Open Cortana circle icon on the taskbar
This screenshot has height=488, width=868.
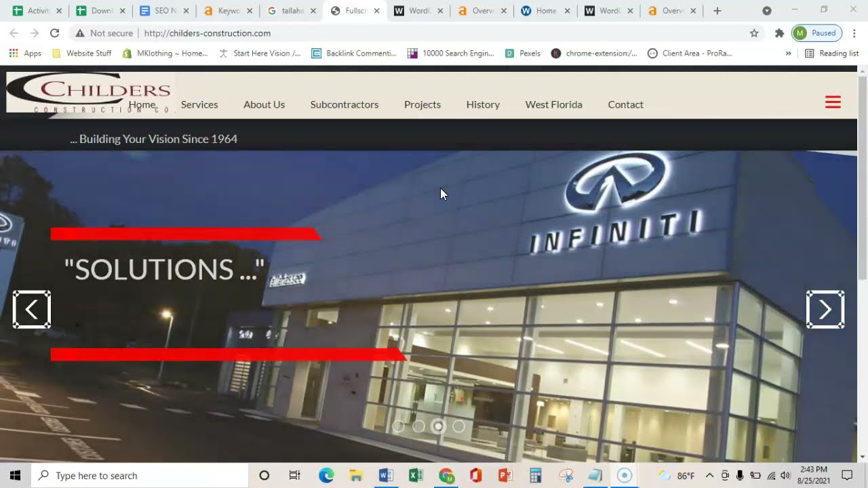point(264,476)
